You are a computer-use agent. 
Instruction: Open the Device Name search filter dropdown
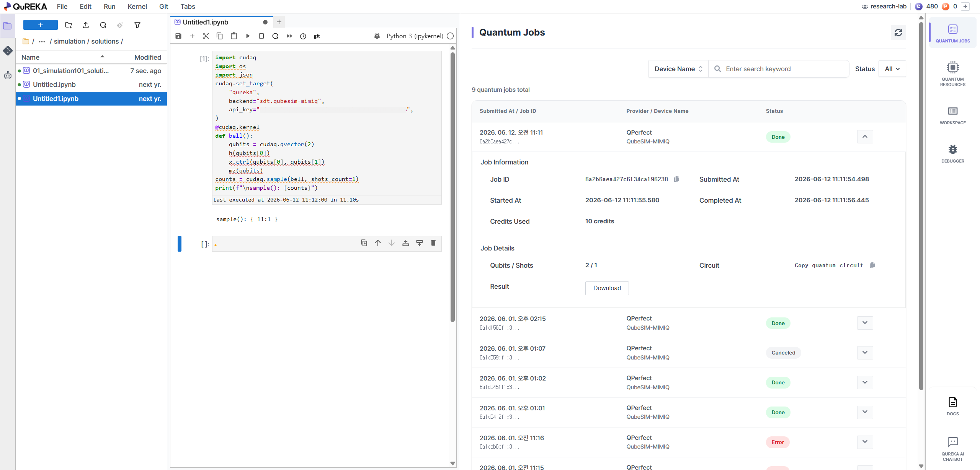(678, 69)
